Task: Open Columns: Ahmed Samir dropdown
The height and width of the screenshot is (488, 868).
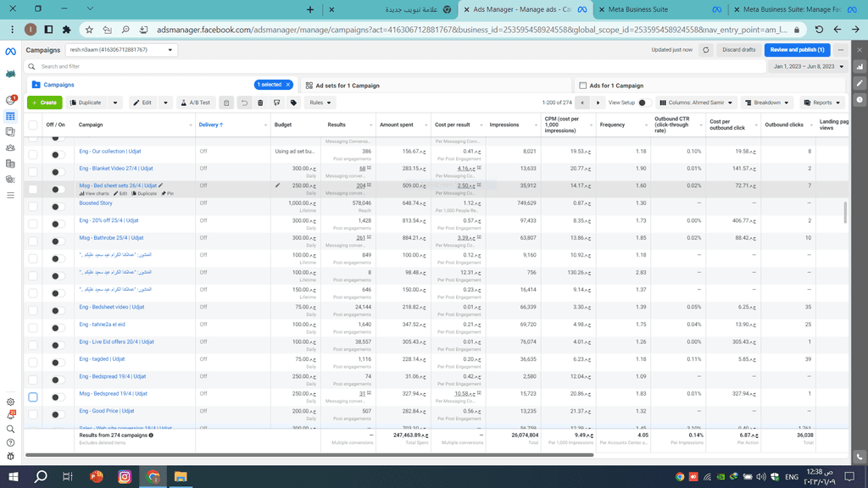Action: tap(697, 103)
